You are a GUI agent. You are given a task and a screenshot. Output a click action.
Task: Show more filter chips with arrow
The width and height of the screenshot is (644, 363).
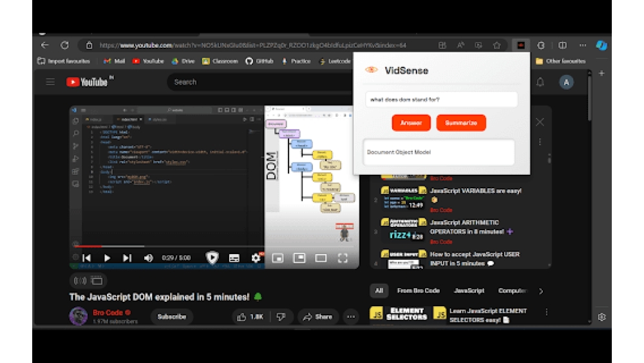pos(541,291)
